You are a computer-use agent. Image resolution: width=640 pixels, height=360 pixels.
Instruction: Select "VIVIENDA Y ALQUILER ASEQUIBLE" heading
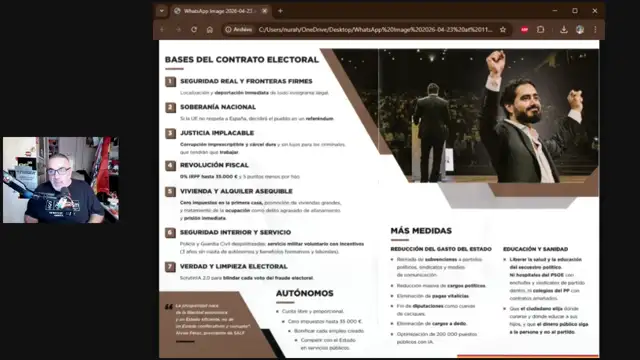pos(236,191)
